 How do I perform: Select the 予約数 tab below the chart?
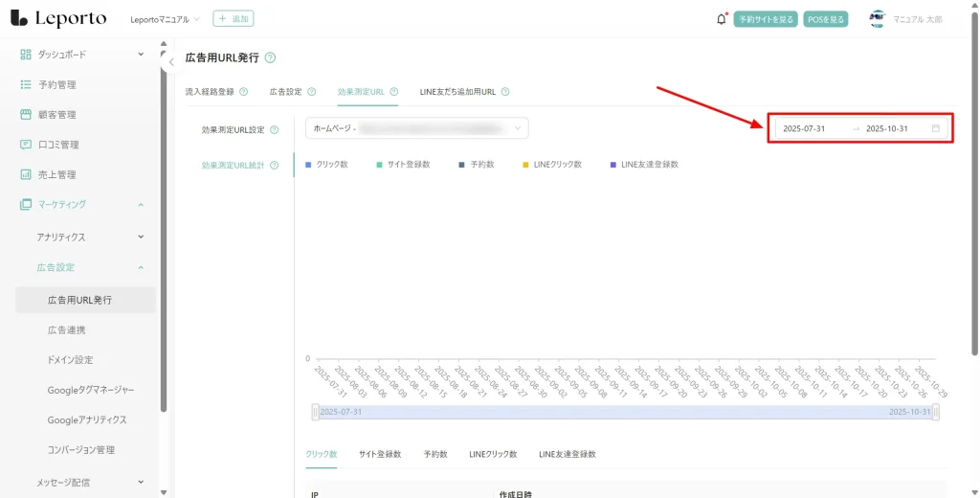(435, 454)
